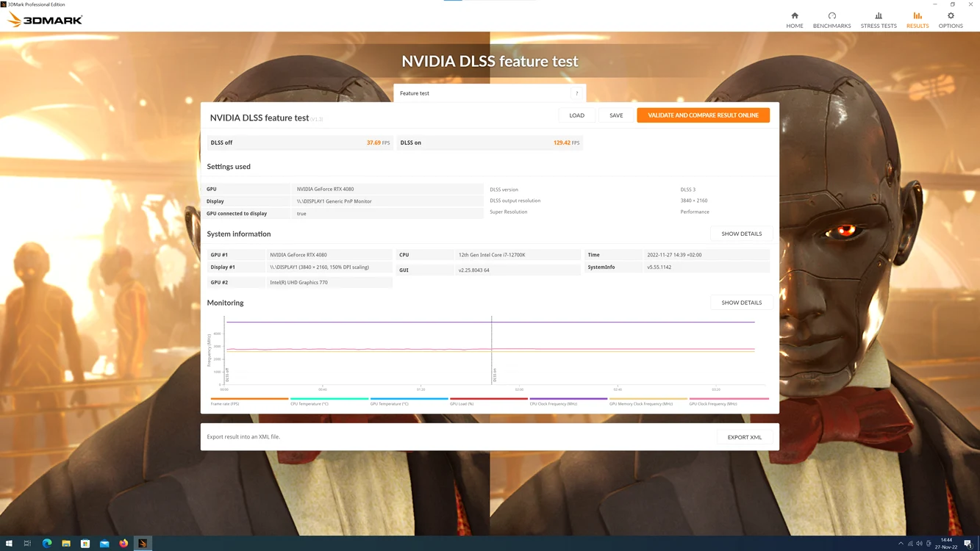The width and height of the screenshot is (980, 551).
Task: Click the EXPORT XML button
Action: [x=745, y=437]
